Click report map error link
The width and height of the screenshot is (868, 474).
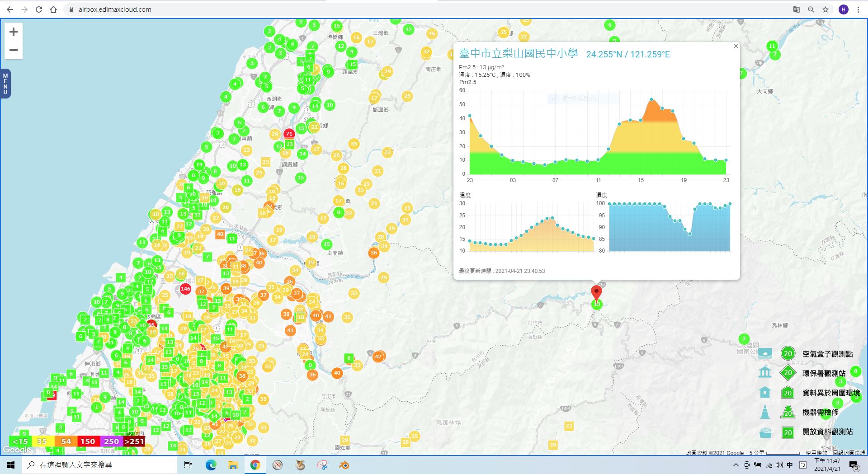pos(849,453)
